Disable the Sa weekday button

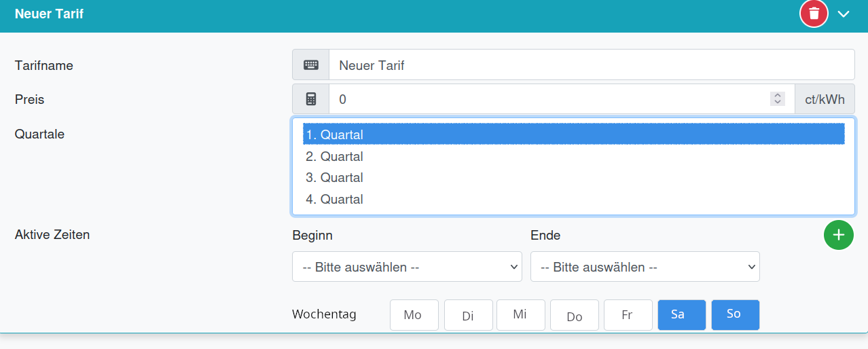coord(681,315)
